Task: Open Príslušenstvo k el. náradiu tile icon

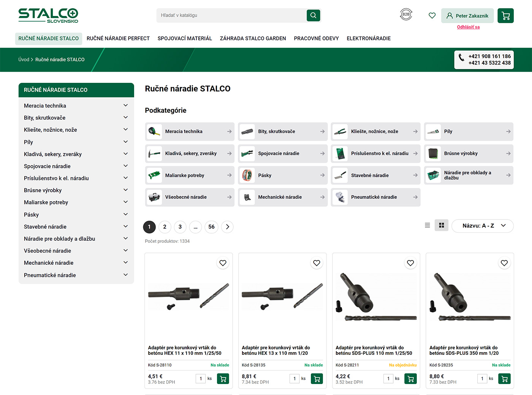Action: coord(340,153)
